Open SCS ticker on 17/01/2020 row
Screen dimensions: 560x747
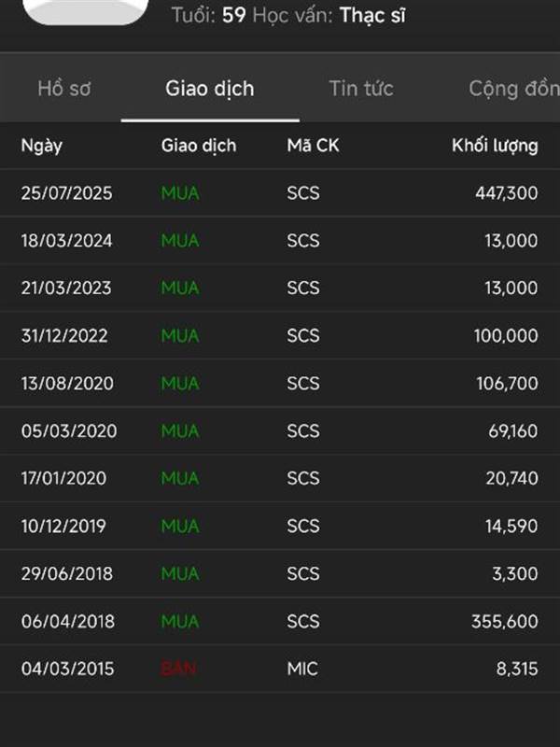[x=302, y=478]
